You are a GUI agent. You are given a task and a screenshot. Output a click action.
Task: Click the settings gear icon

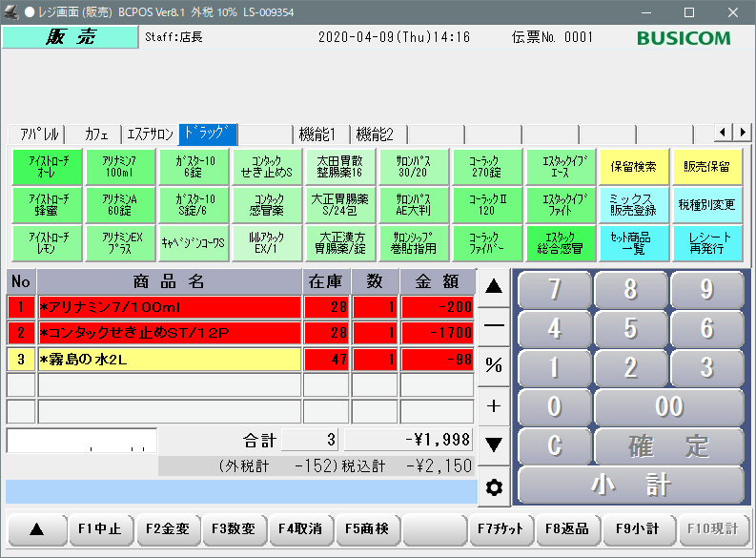(x=493, y=487)
